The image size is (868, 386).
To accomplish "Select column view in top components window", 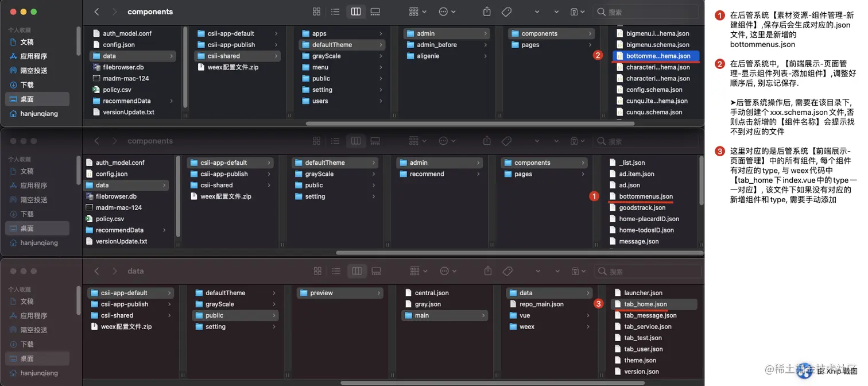I will tap(355, 11).
